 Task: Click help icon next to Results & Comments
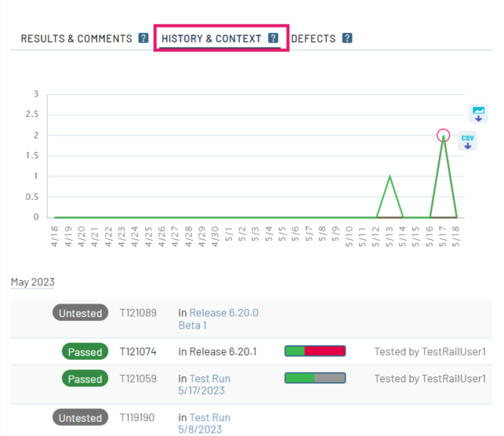(x=143, y=38)
